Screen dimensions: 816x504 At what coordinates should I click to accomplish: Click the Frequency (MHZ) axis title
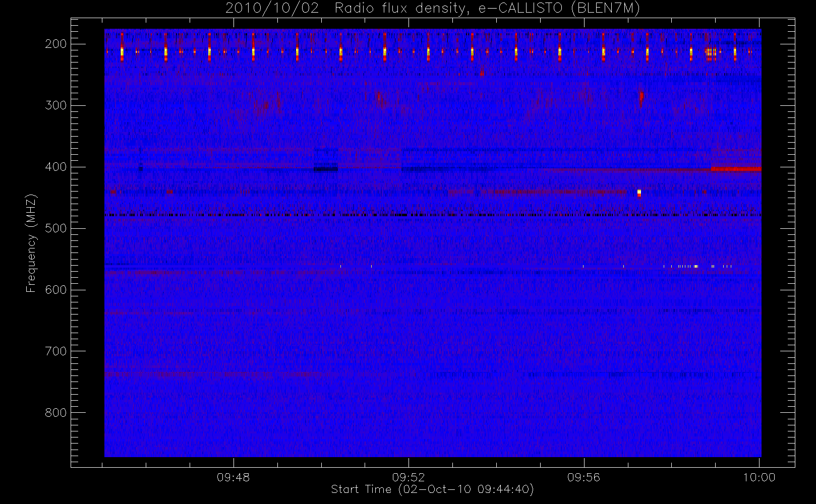coord(31,243)
